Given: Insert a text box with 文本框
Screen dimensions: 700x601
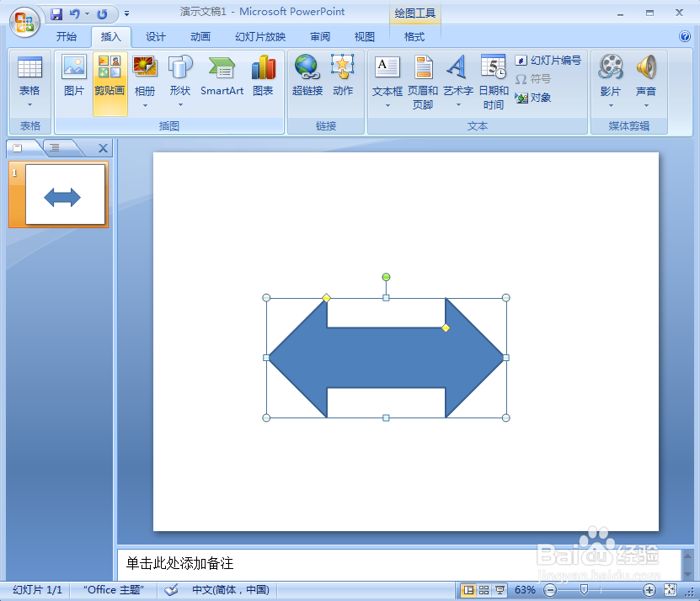Looking at the screenshot, I should coord(387,83).
